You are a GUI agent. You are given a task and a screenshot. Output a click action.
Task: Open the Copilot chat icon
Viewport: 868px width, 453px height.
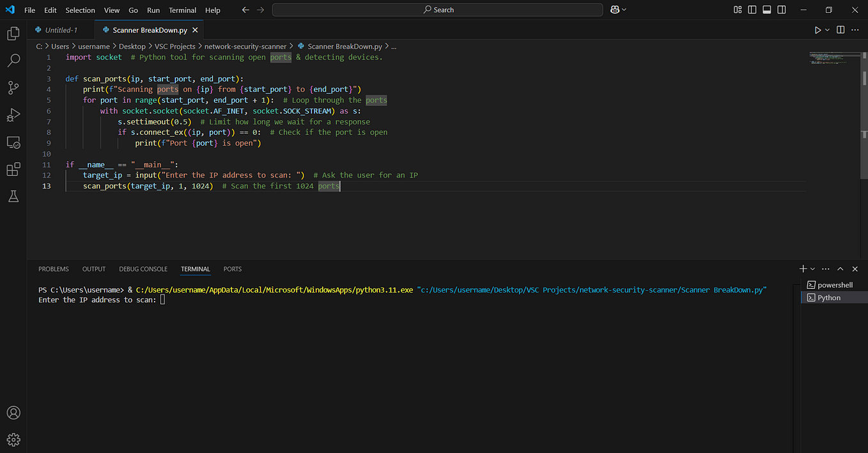(x=615, y=10)
